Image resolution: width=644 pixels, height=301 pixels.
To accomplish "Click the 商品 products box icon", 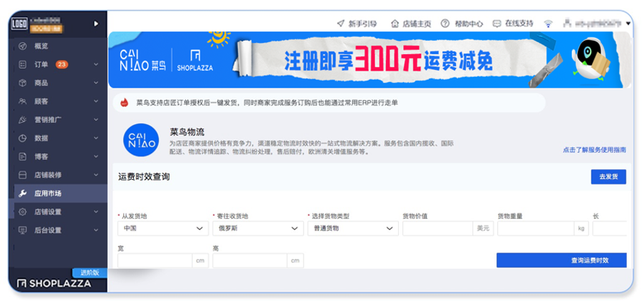I will 23,83.
